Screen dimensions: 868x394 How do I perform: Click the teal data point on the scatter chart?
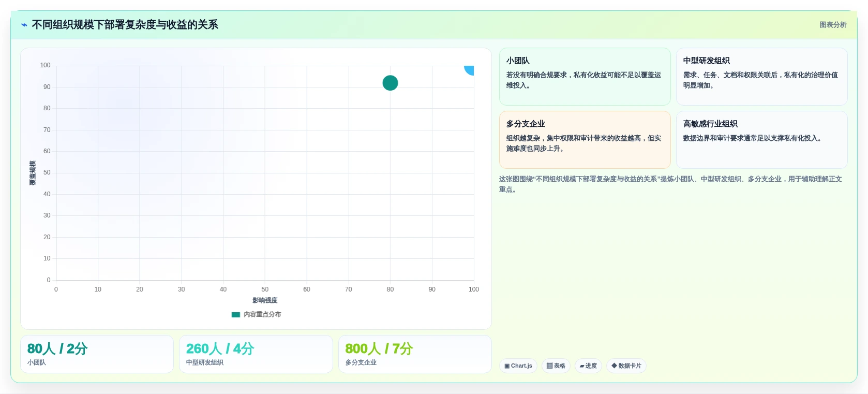point(390,83)
